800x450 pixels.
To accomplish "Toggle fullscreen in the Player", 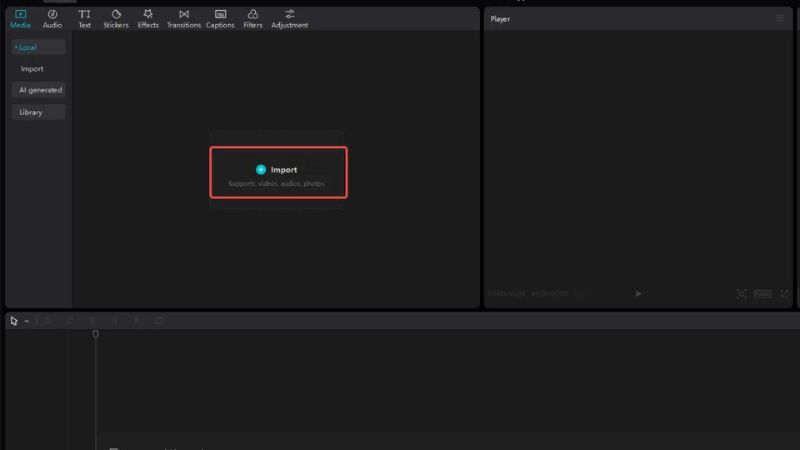I will point(785,294).
